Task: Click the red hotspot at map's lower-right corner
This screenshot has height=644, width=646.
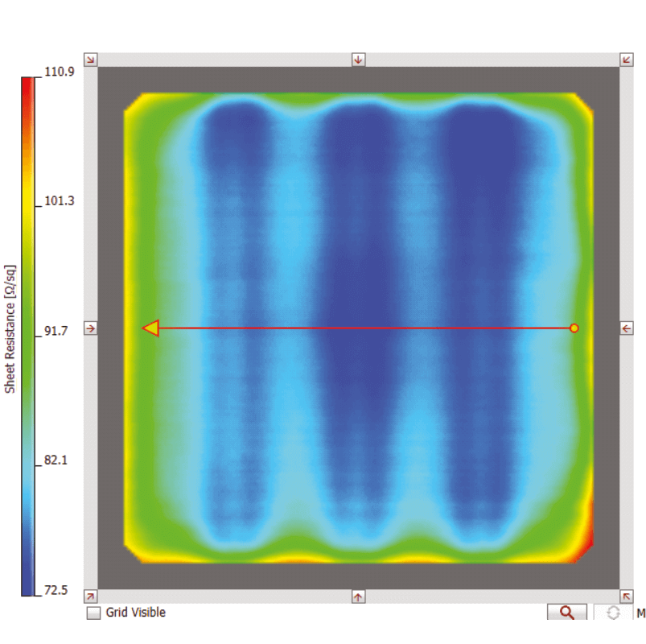Action: click(588, 527)
